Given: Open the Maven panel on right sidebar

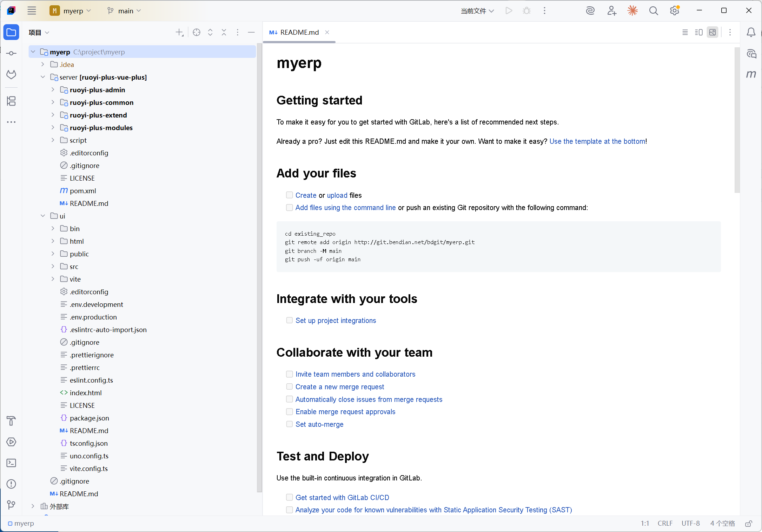Looking at the screenshot, I should pos(751,74).
